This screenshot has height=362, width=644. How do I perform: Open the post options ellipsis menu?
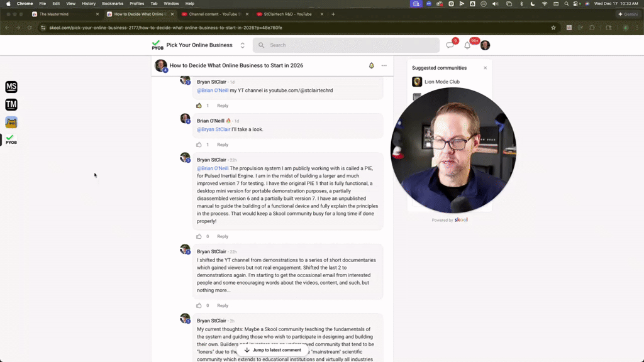click(384, 65)
